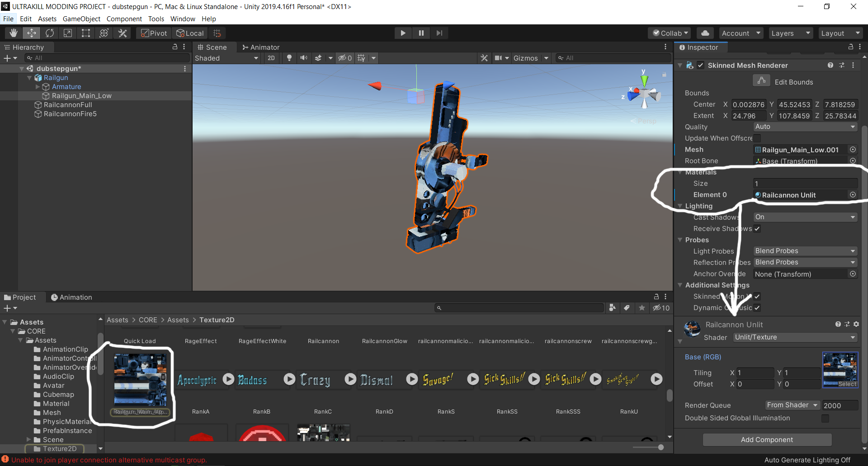Click CORE in the breadcrumb path
Image resolution: width=868 pixels, height=466 pixels.
pyautogui.click(x=148, y=320)
